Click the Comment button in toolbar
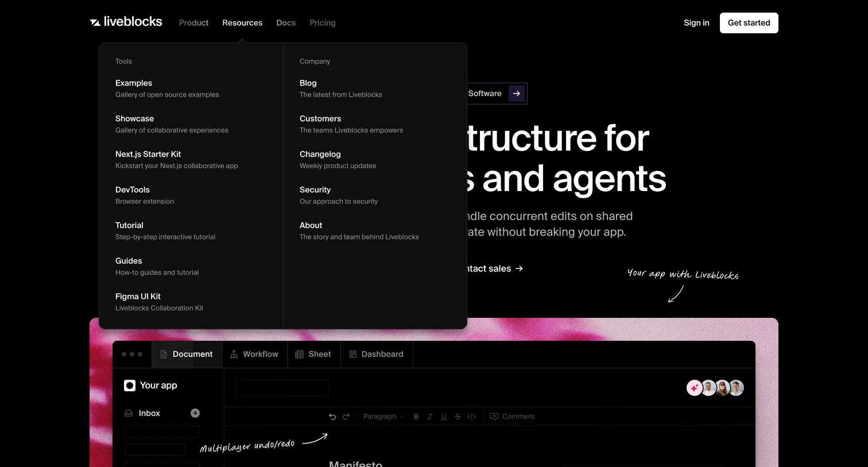Viewport: 868px width, 467px height. pyautogui.click(x=512, y=417)
